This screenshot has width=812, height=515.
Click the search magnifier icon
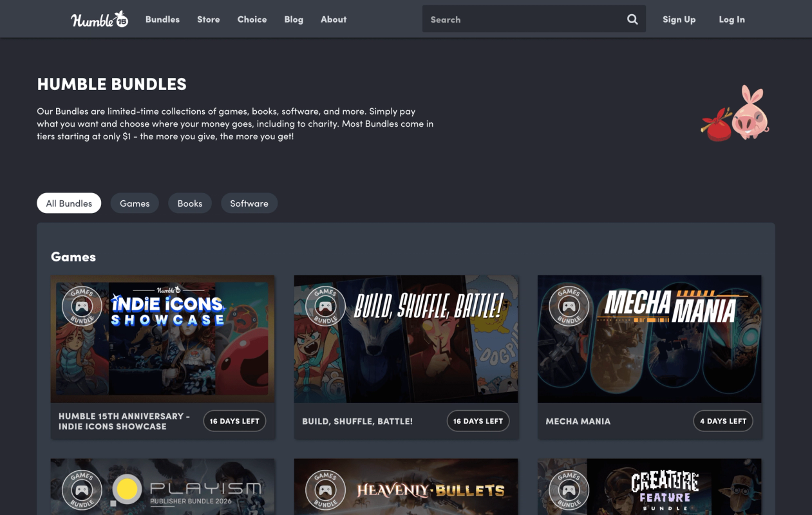click(x=632, y=19)
